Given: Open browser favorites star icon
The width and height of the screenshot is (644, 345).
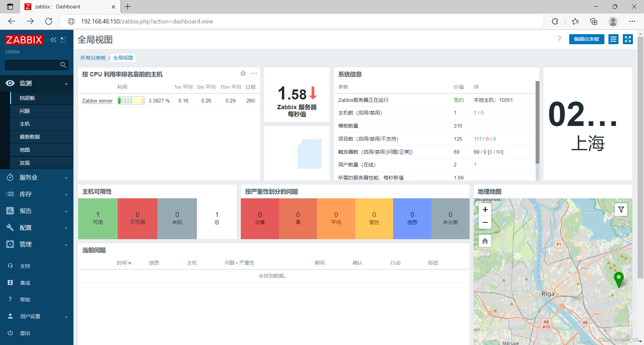Looking at the screenshot, I should [575, 21].
